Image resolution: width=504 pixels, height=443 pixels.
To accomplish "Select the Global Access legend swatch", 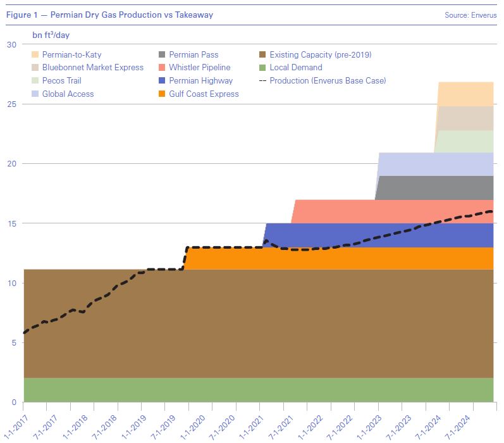I will pos(36,94).
